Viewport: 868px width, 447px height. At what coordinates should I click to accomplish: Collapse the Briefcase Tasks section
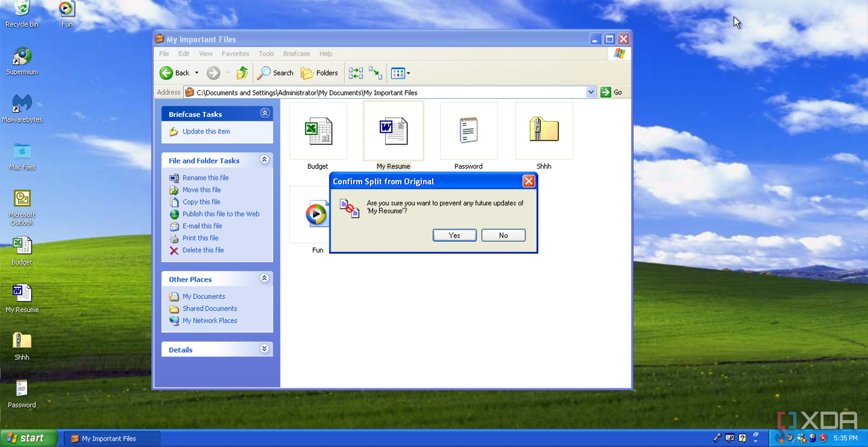pos(265,113)
